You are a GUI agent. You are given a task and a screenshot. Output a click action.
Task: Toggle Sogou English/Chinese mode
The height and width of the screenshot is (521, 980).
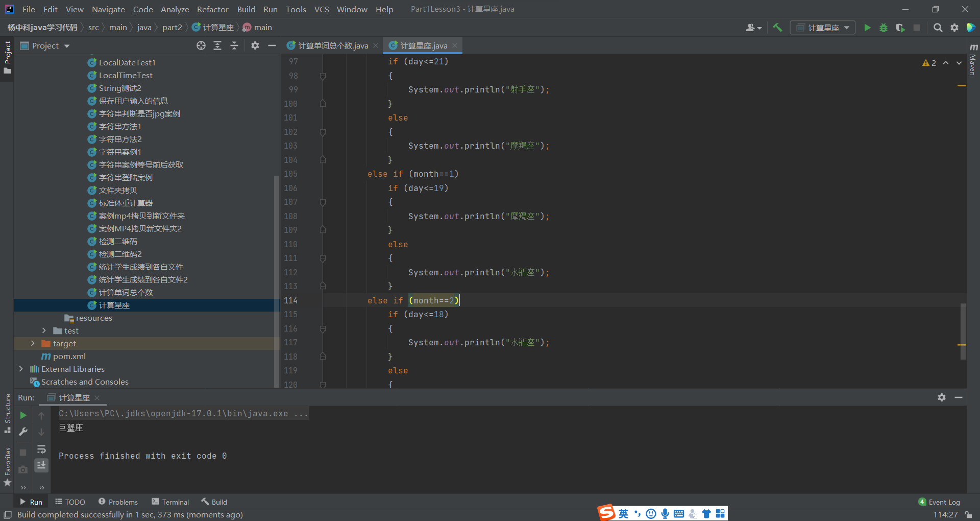623,513
